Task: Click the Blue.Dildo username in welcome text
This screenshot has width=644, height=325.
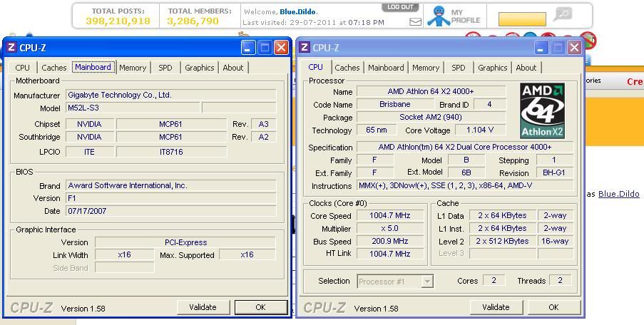Action: pyautogui.click(x=298, y=12)
